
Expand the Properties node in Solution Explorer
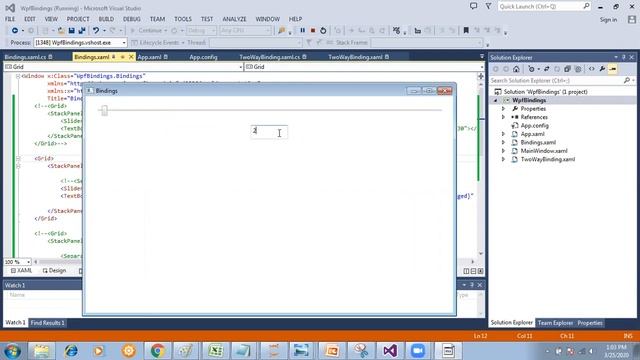click(503, 109)
